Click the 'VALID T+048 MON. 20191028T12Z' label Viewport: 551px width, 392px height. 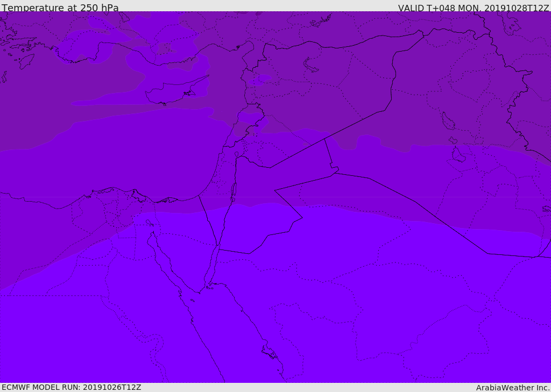(474, 8)
